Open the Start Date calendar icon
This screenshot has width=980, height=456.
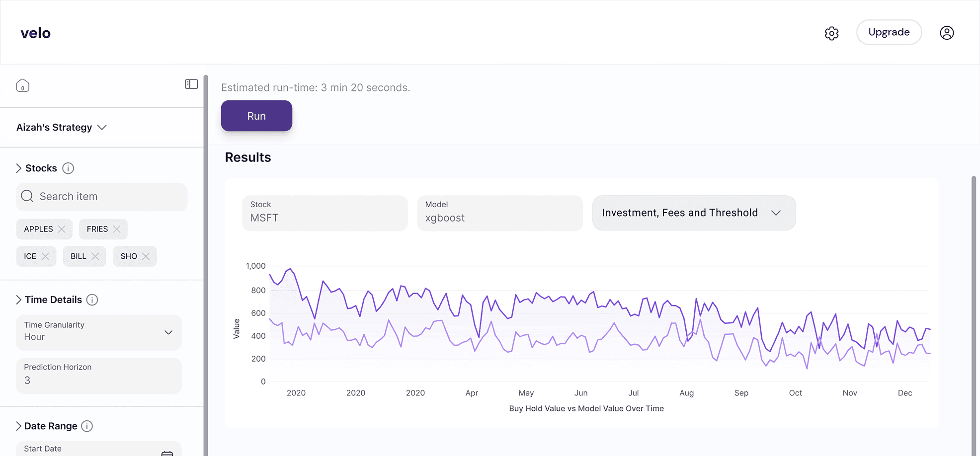pos(167,452)
